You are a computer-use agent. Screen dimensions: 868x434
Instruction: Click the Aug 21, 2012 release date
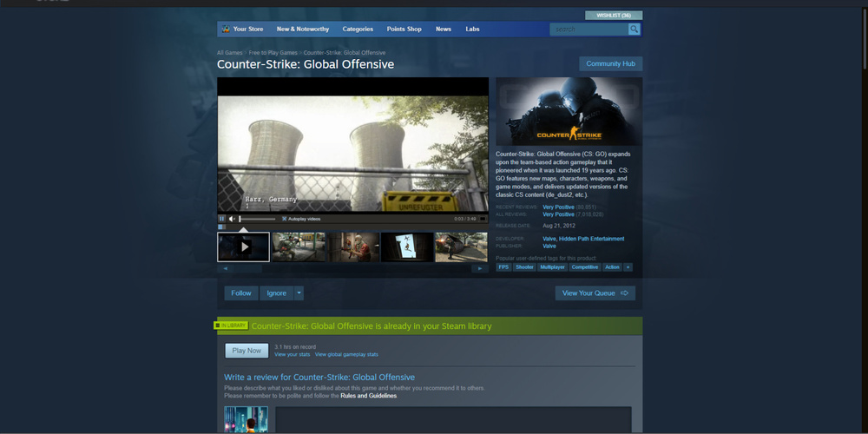click(559, 226)
